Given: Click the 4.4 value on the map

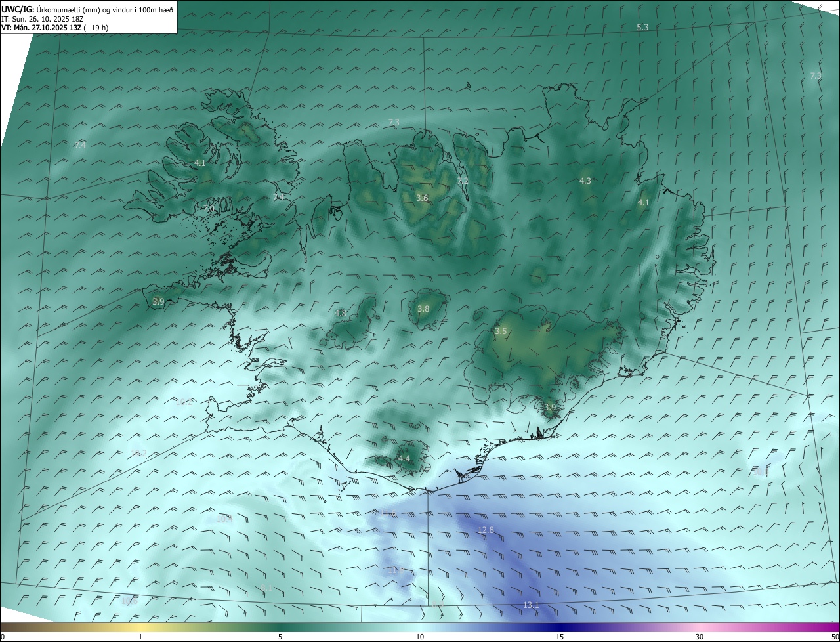Looking at the screenshot, I should (404, 458).
